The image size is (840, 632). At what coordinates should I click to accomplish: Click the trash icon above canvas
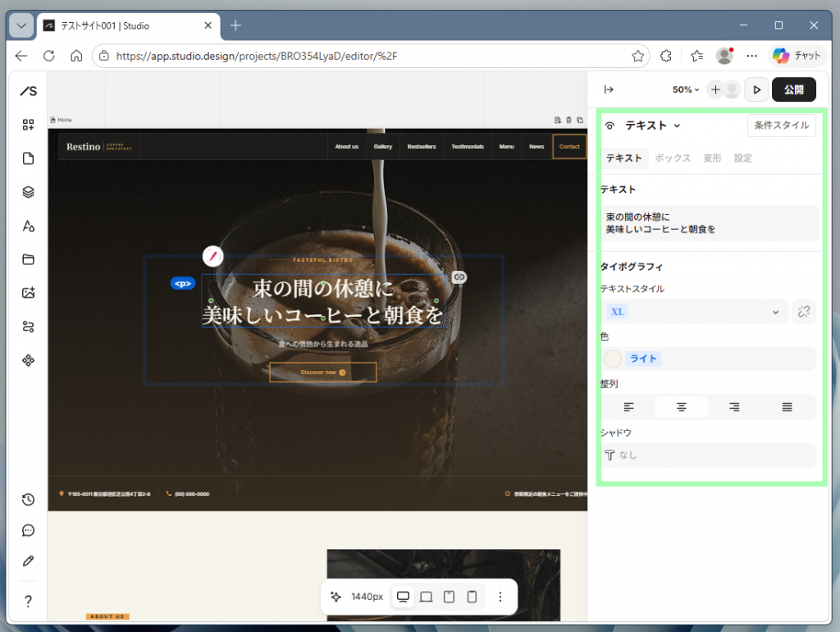click(x=569, y=120)
